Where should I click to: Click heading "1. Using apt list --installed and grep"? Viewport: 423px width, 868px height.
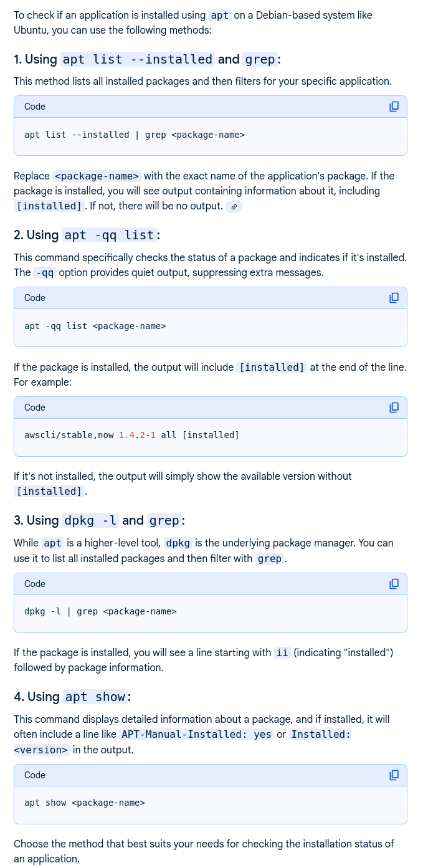click(147, 59)
